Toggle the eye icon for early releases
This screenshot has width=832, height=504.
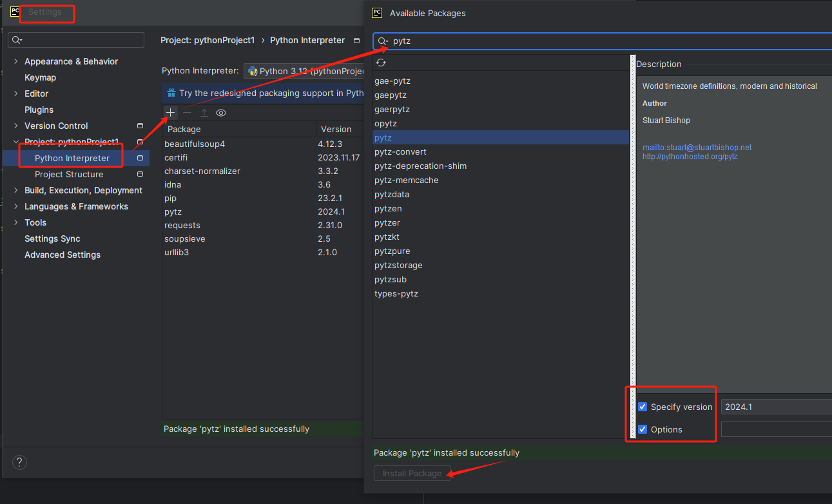pos(221,113)
